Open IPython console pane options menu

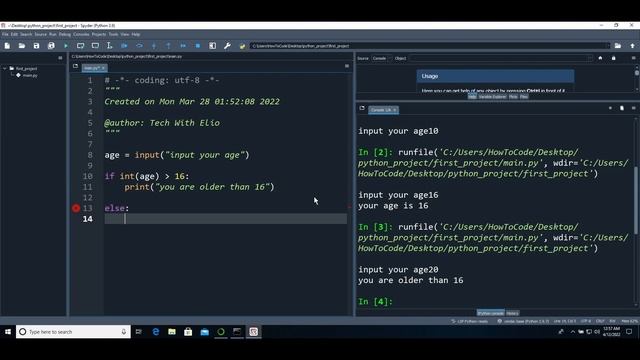click(633, 108)
